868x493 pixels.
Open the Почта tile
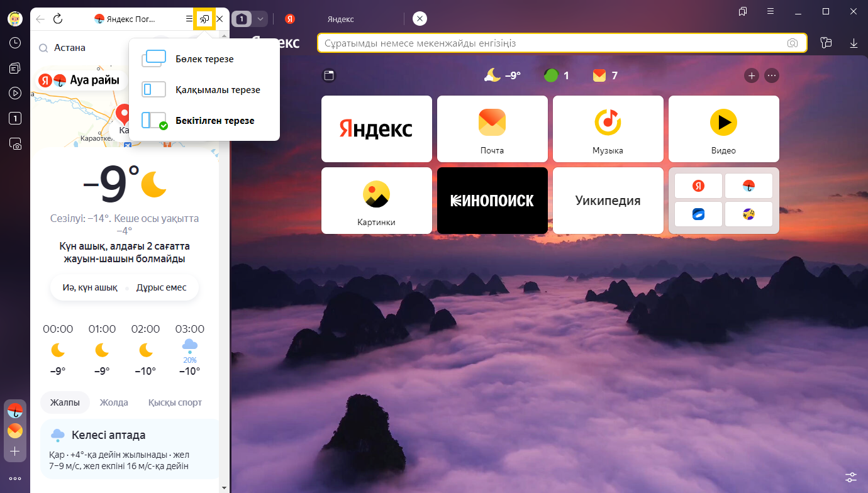click(x=492, y=129)
